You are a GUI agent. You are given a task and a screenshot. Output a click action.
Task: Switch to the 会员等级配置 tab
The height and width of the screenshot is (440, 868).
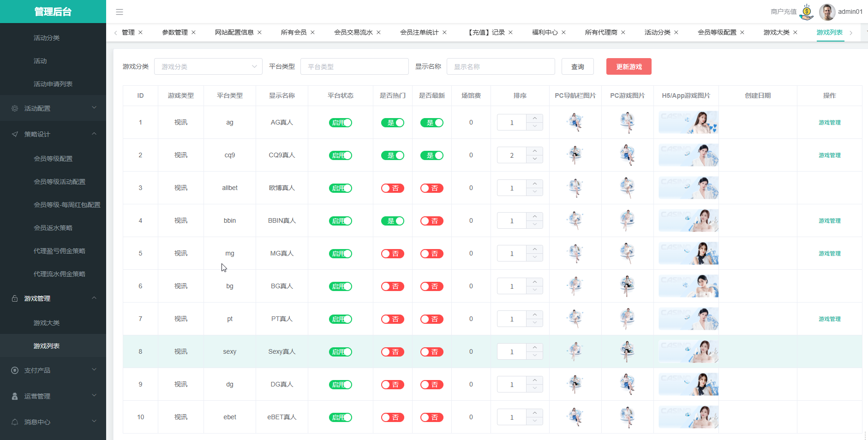point(717,32)
